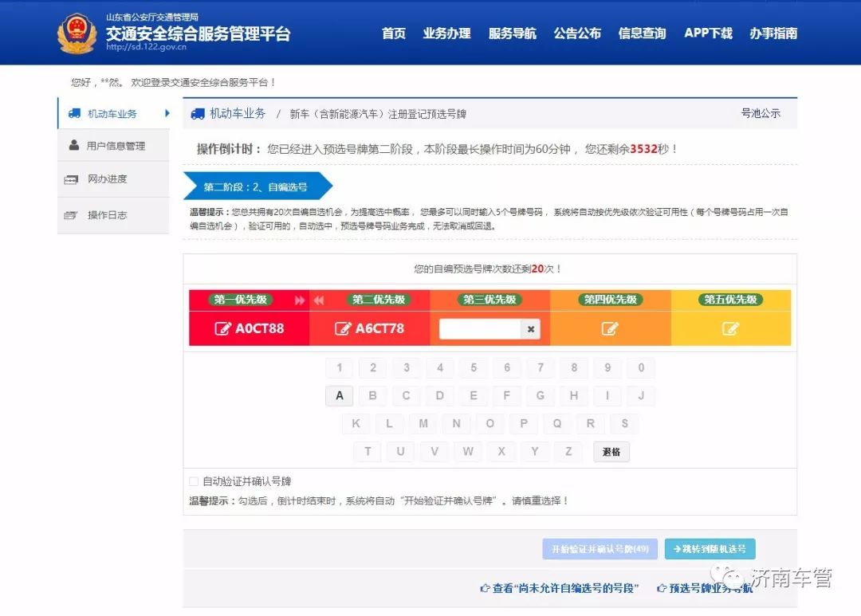Open 网办进度 via its sidebar icon
The width and height of the screenshot is (861, 616).
click(72, 179)
